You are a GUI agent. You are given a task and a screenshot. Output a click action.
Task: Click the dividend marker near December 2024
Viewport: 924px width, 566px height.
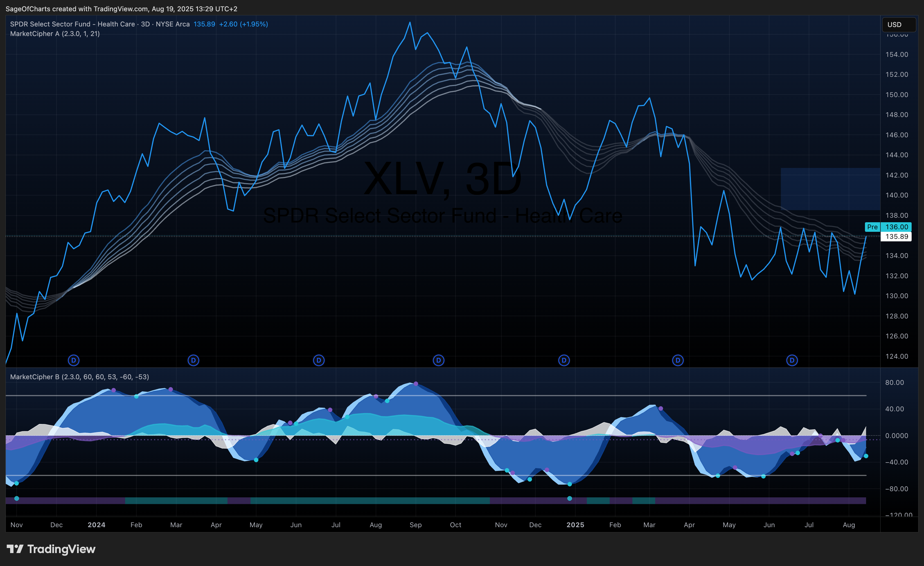coord(564,360)
